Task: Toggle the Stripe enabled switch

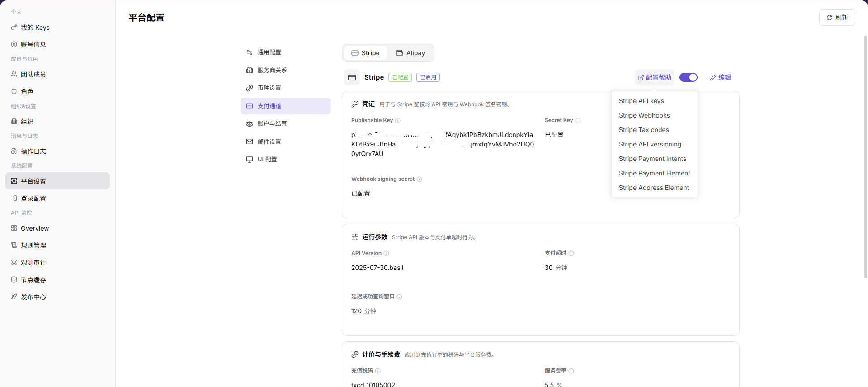Action: point(689,77)
